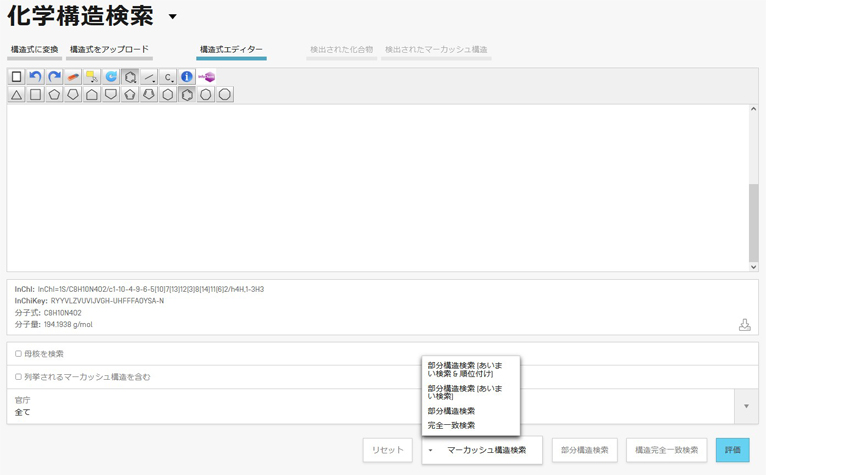Open the 官庁 dropdown
The image size is (845, 475).
click(745, 406)
